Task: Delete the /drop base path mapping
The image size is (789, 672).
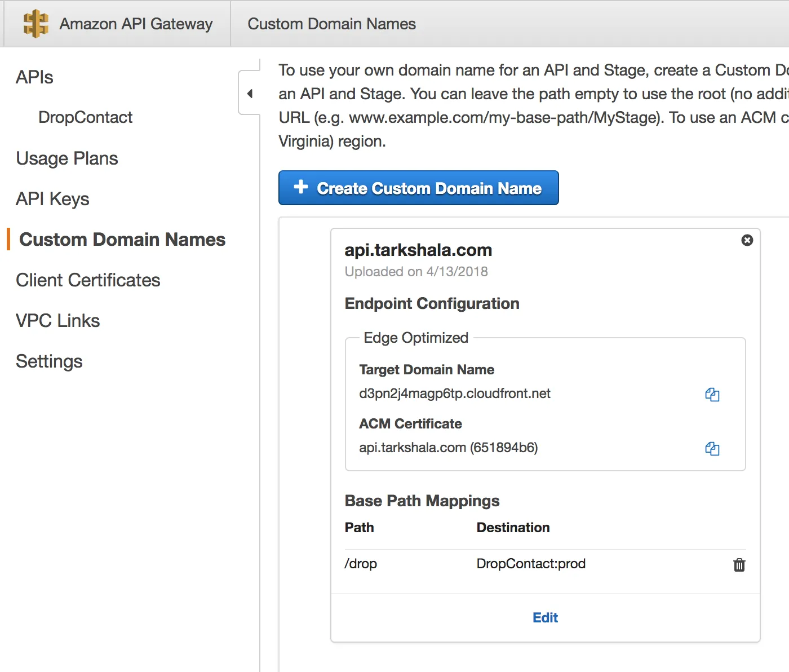Action: pyautogui.click(x=739, y=565)
